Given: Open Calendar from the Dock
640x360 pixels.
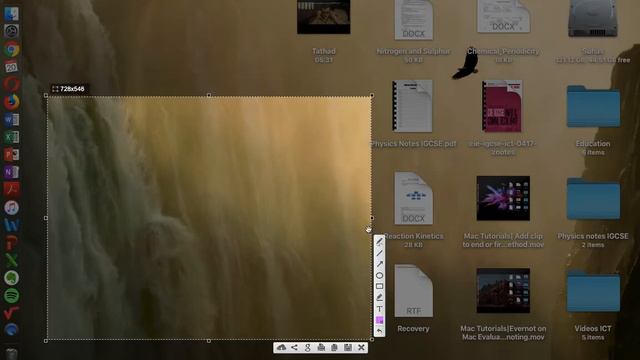Looking at the screenshot, I should point(11,67).
